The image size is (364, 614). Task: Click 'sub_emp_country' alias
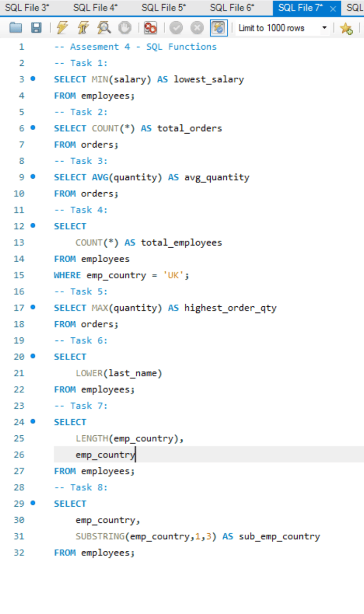[279, 536]
